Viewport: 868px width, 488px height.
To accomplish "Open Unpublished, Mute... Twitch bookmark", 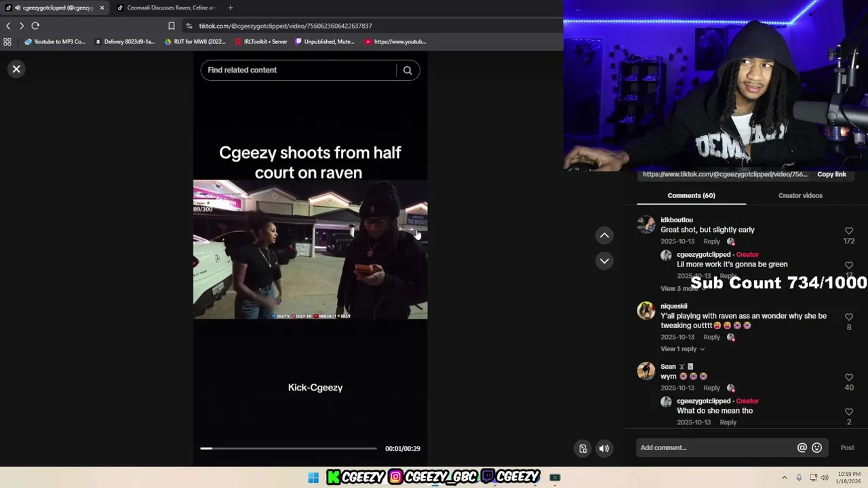I will (325, 41).
